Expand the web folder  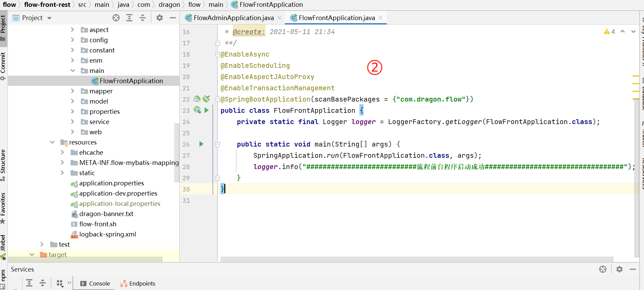73,132
